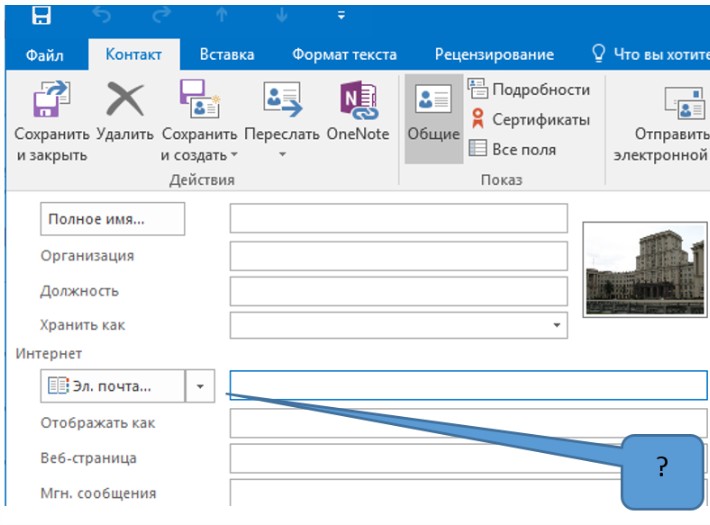Select the Общие view button
The height and width of the screenshot is (525, 710).
tap(433, 119)
